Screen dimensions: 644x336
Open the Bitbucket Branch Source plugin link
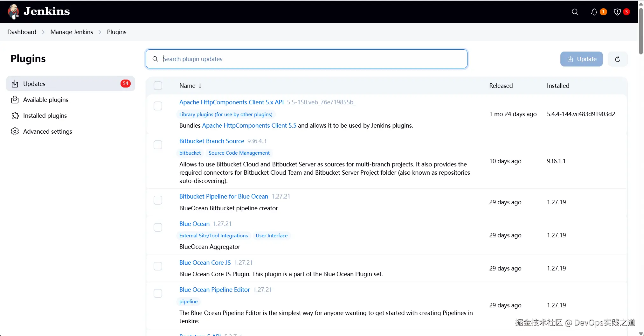[x=212, y=141]
